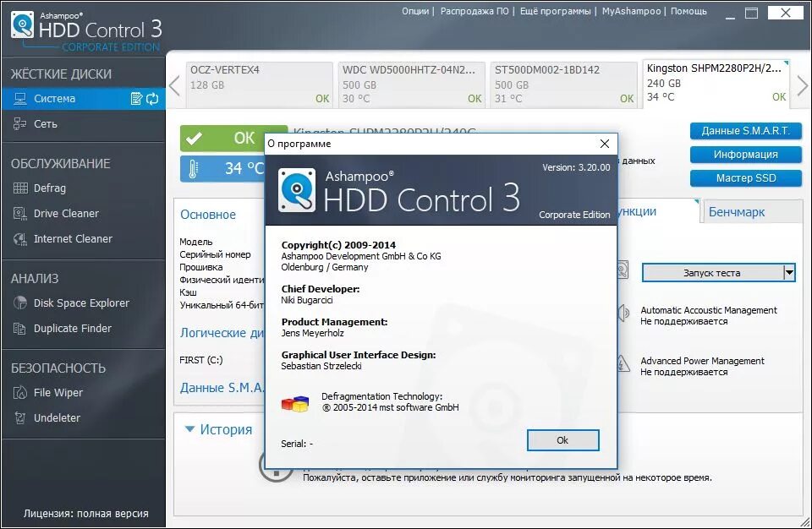Screen dimensions: 812x529
Task: Select the Основное tab
Action: click(x=208, y=215)
